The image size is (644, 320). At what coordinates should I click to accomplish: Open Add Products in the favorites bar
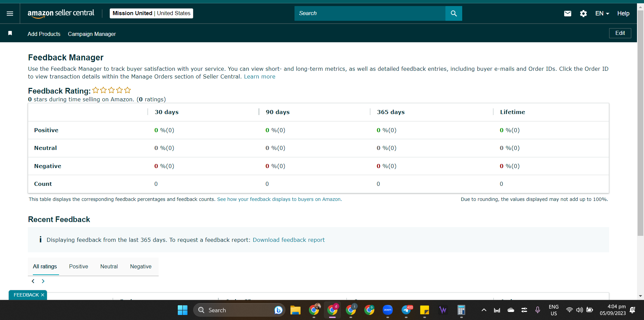(44, 34)
